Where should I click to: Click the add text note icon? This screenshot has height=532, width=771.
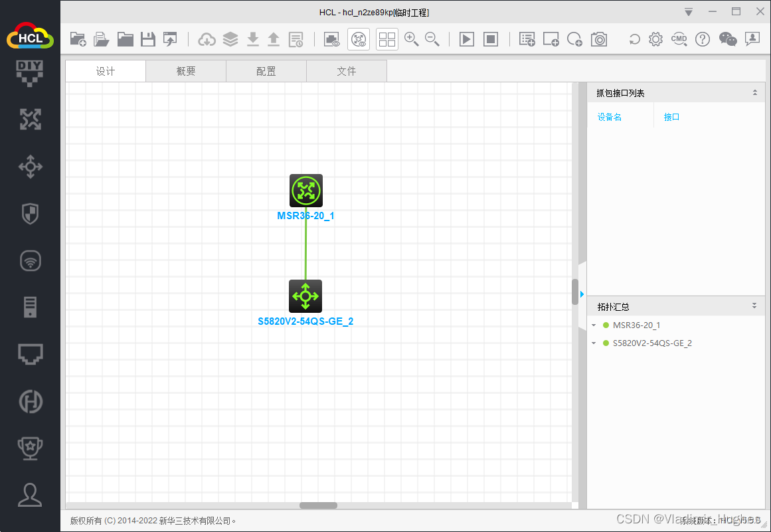(527, 39)
